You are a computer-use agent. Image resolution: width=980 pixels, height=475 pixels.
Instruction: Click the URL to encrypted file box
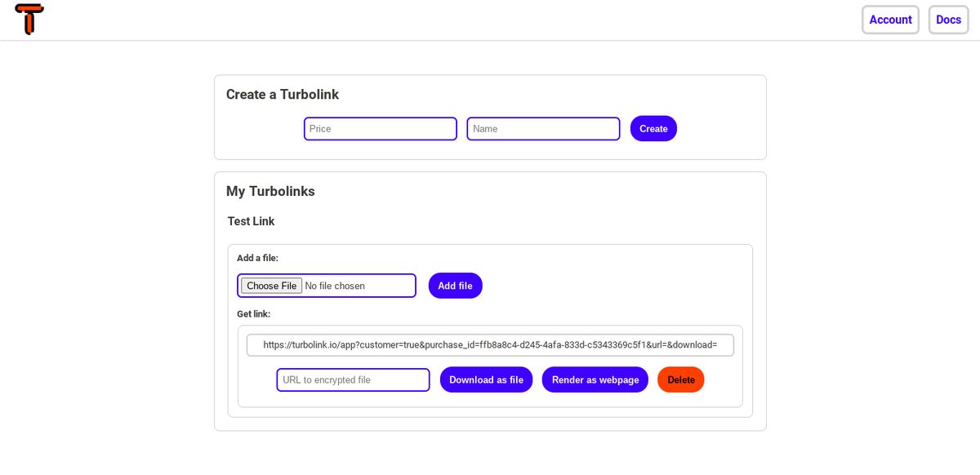pyautogui.click(x=353, y=380)
